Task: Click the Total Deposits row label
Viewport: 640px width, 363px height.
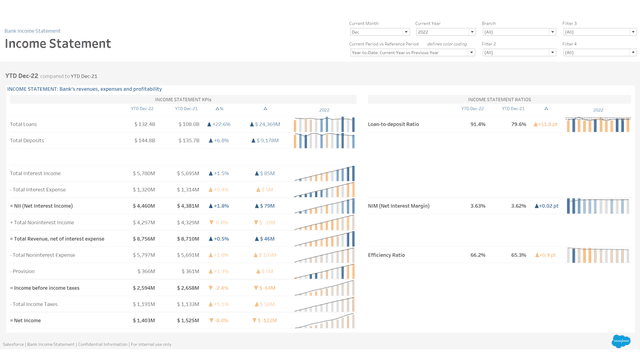Action: tap(27, 140)
